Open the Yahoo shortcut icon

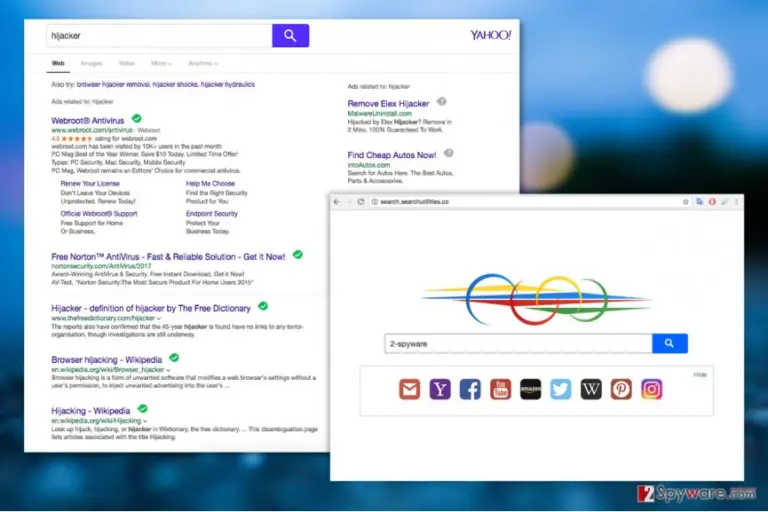(440, 390)
